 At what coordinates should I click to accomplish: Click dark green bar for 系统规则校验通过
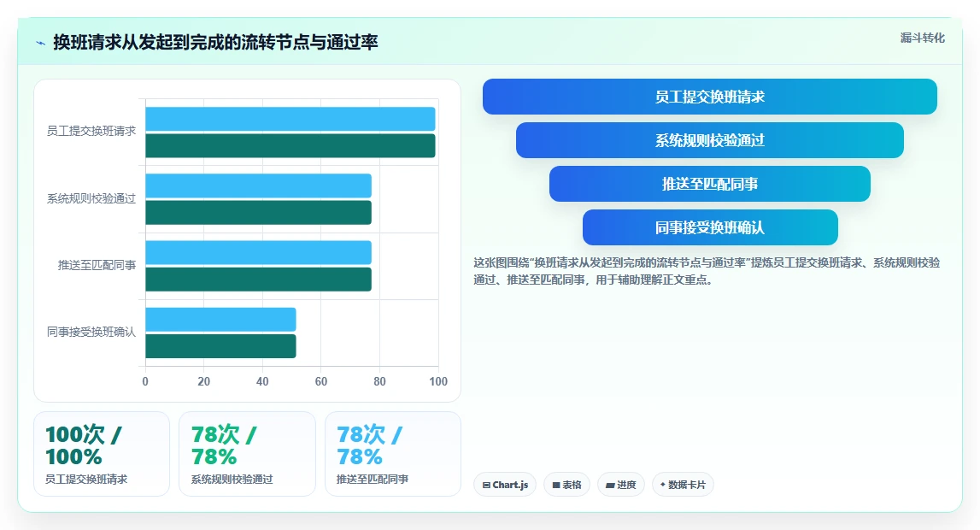click(258, 213)
